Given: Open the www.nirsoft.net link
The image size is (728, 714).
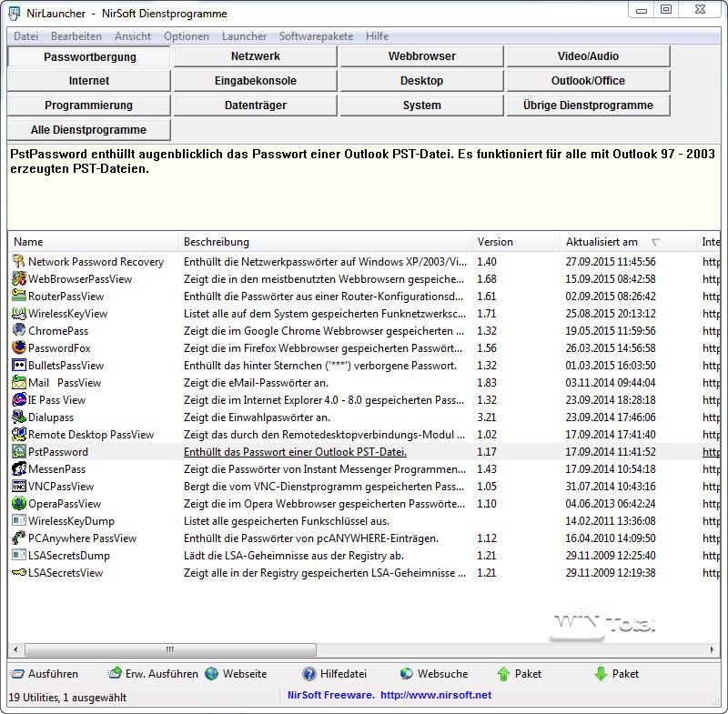Looking at the screenshot, I should coord(435,695).
